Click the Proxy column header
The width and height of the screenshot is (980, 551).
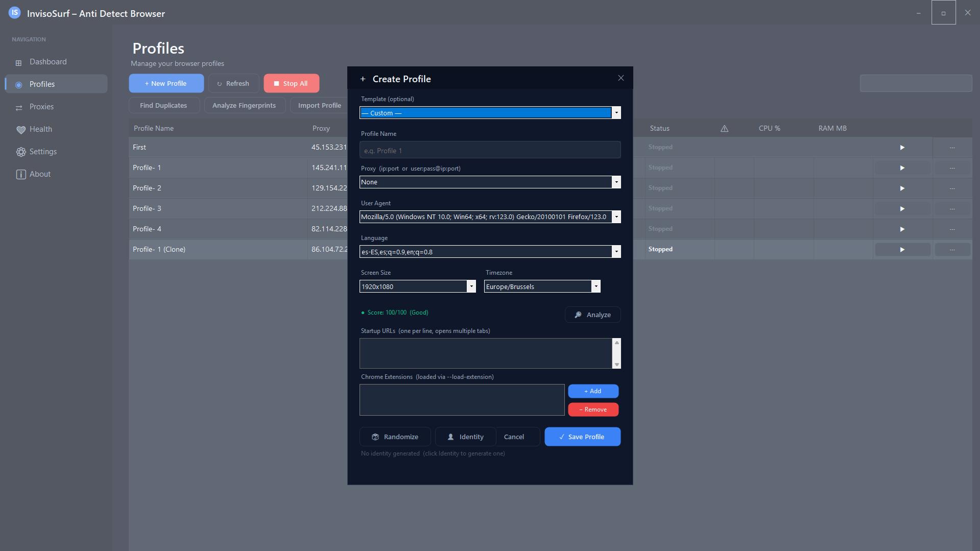click(x=321, y=128)
